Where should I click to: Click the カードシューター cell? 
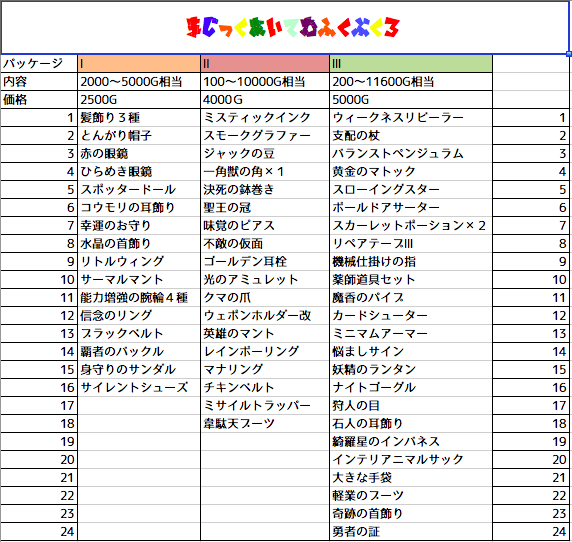tap(411, 315)
